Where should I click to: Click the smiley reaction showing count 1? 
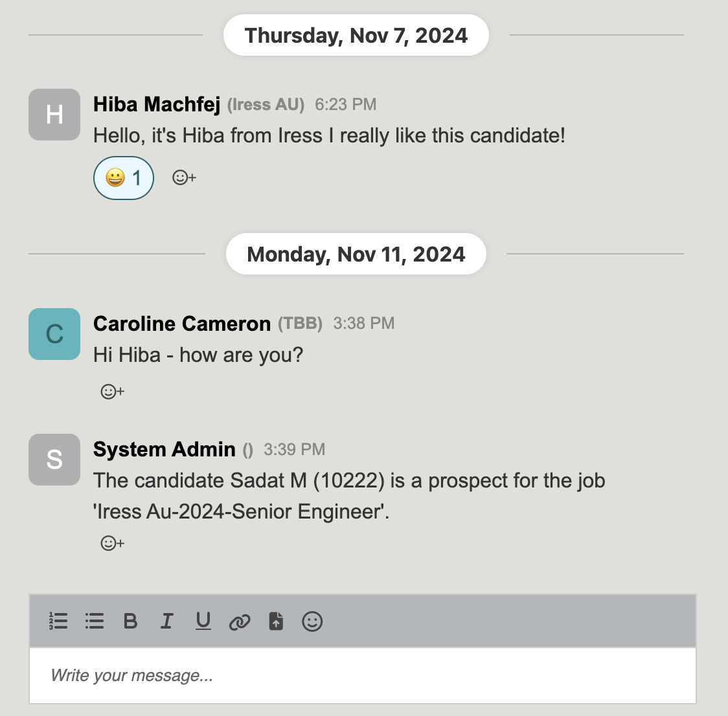click(123, 177)
